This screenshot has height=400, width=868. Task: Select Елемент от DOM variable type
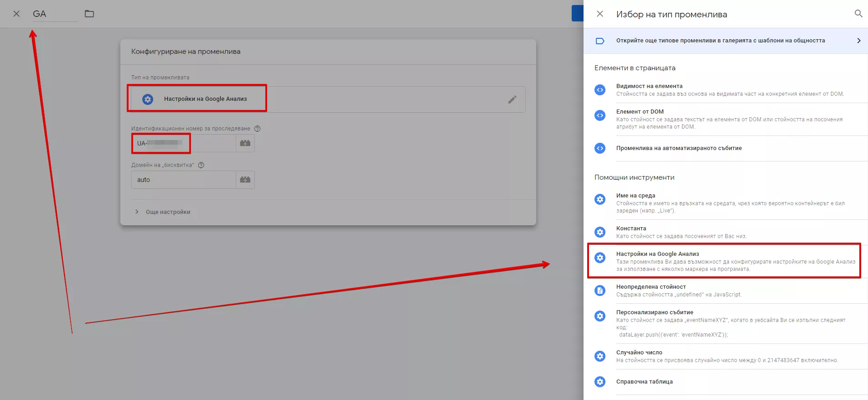click(726, 119)
